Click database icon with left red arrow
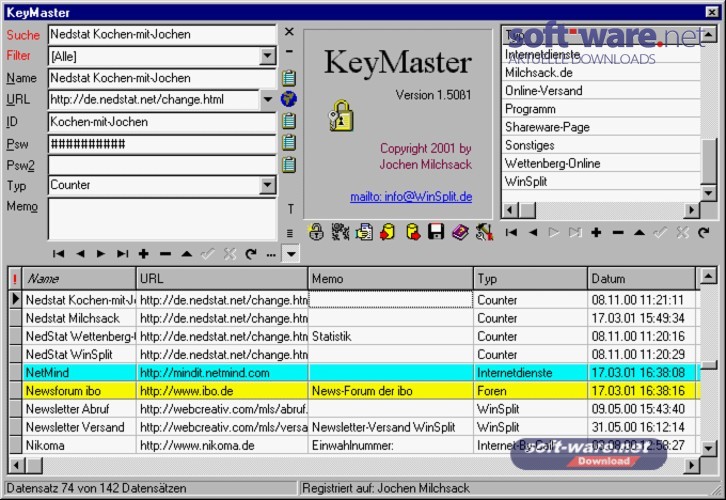Image resolution: width=726 pixels, height=500 pixels. 388,232
